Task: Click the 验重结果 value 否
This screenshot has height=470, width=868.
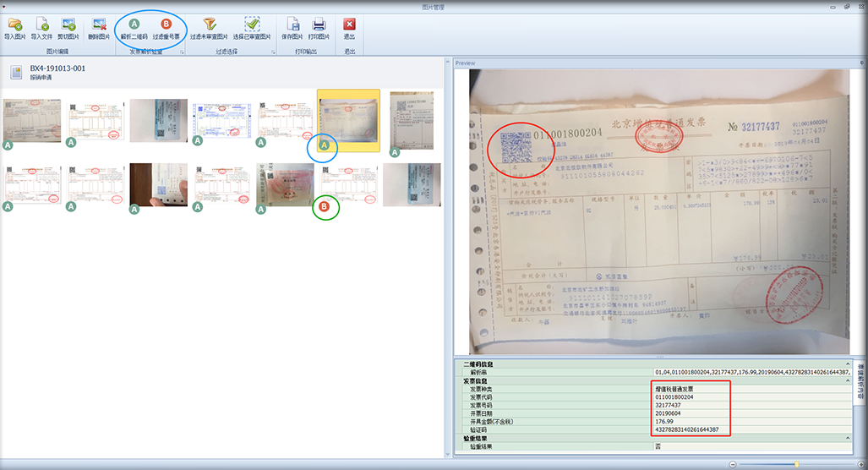Action: (x=658, y=446)
